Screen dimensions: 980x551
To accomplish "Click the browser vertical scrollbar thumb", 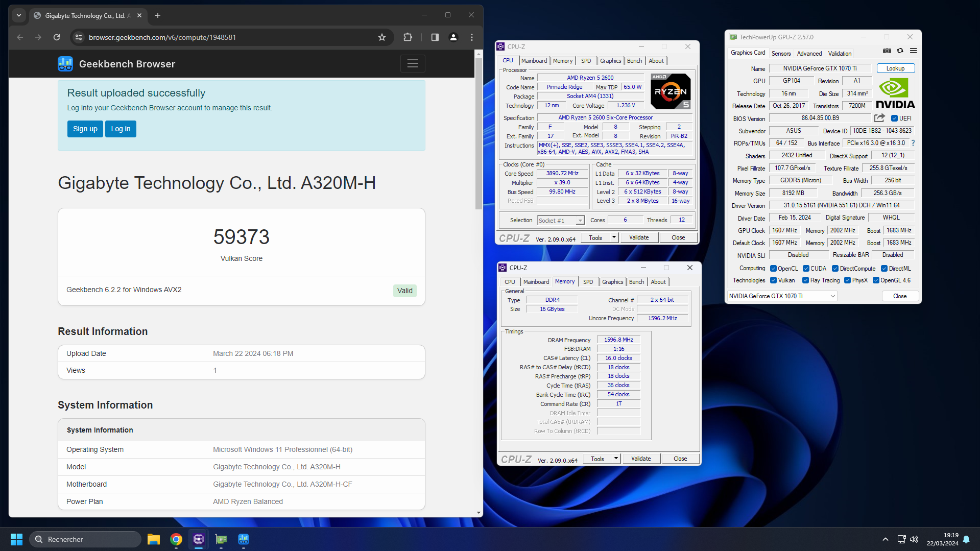I will [x=479, y=134].
